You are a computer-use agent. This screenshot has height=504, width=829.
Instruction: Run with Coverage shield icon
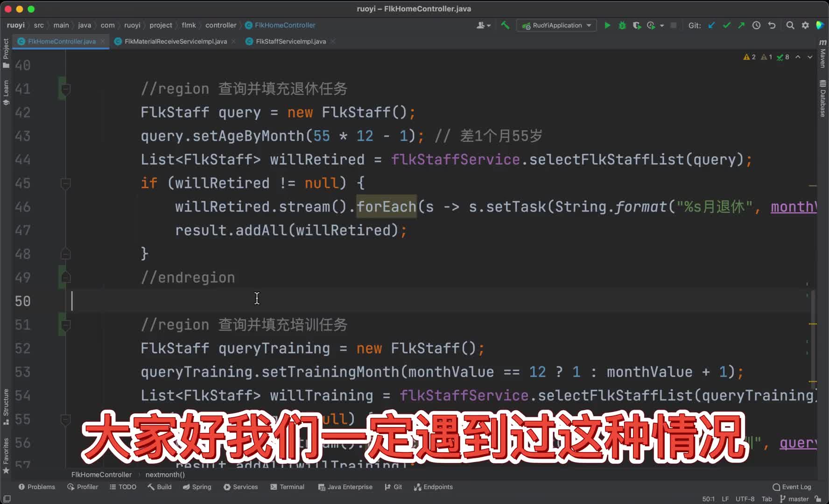(x=636, y=25)
